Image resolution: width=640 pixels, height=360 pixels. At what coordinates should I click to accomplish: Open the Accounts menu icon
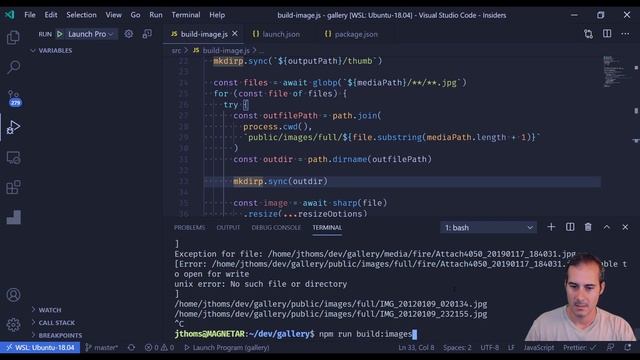pyautogui.click(x=13, y=295)
